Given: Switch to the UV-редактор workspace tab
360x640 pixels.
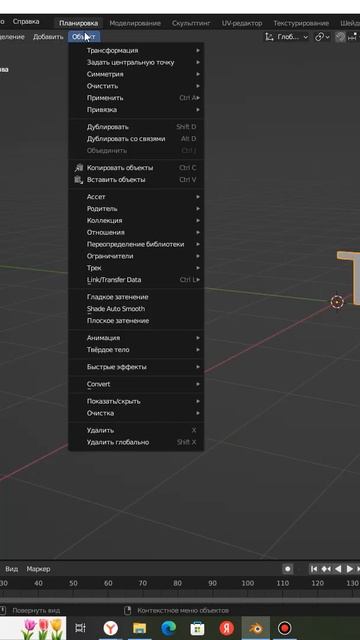Looking at the screenshot, I should [242, 23].
